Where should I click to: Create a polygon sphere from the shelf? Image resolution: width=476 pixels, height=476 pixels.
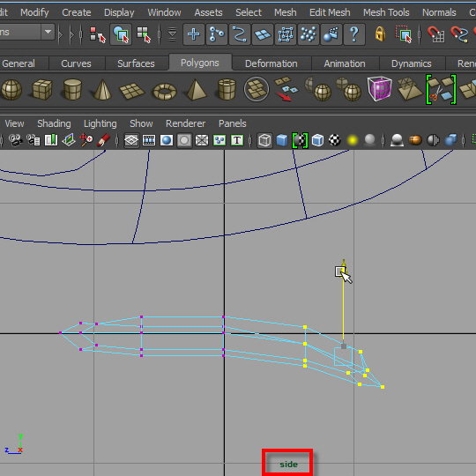(11, 90)
